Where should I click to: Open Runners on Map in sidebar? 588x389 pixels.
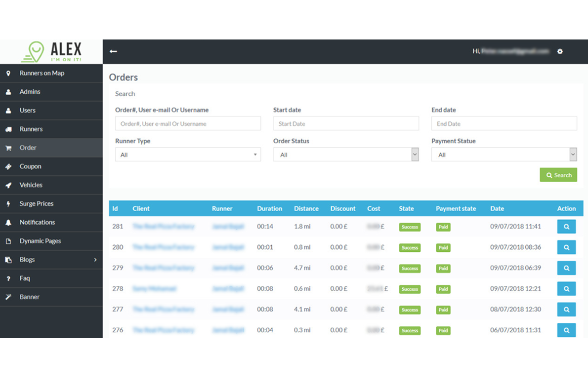(42, 73)
